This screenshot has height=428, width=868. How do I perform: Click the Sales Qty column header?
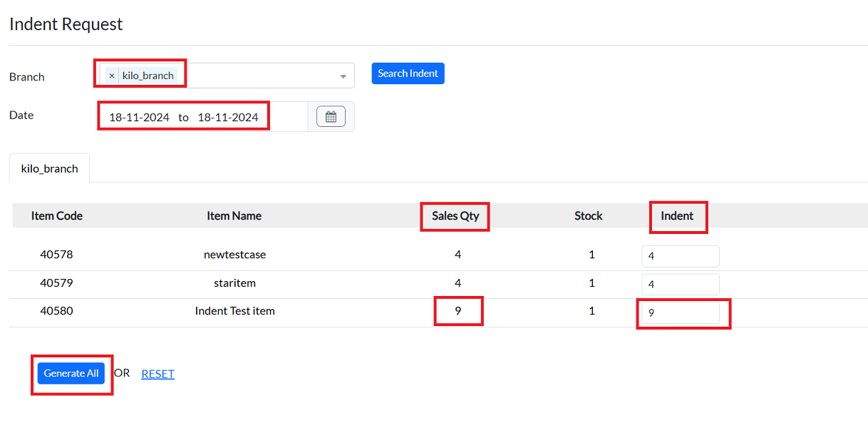(x=455, y=215)
